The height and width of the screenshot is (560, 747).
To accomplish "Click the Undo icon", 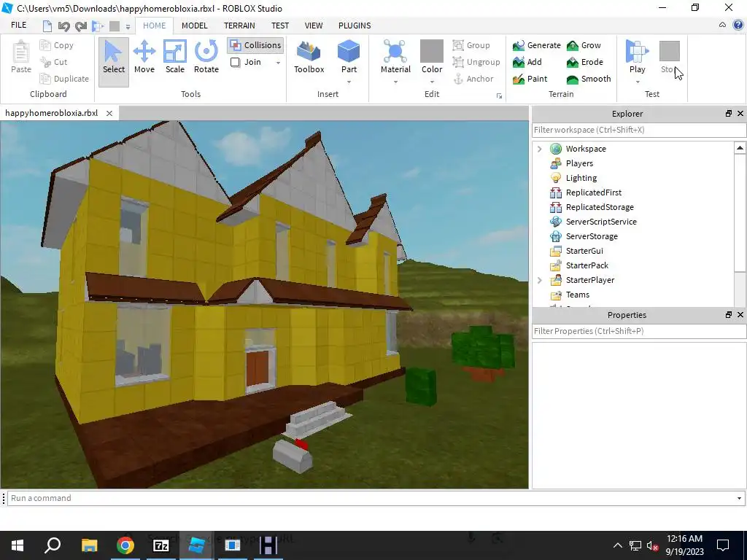I will (x=64, y=26).
